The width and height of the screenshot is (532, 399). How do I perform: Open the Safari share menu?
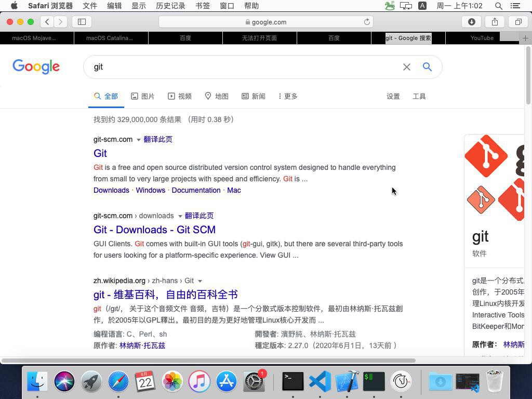(495, 22)
